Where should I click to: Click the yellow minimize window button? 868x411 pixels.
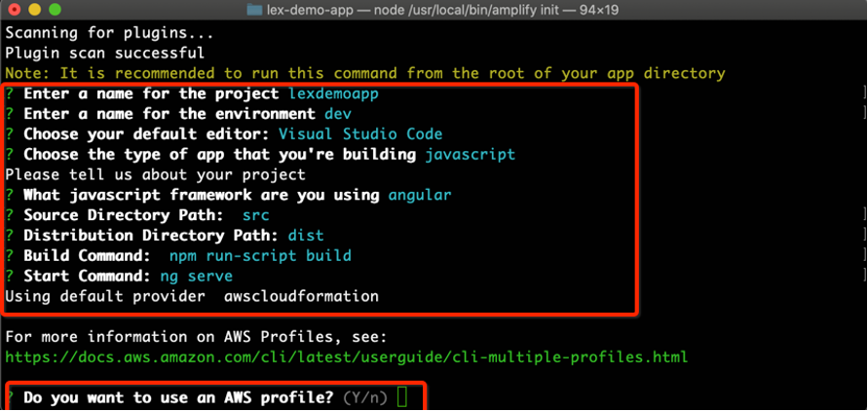pyautogui.click(x=34, y=10)
